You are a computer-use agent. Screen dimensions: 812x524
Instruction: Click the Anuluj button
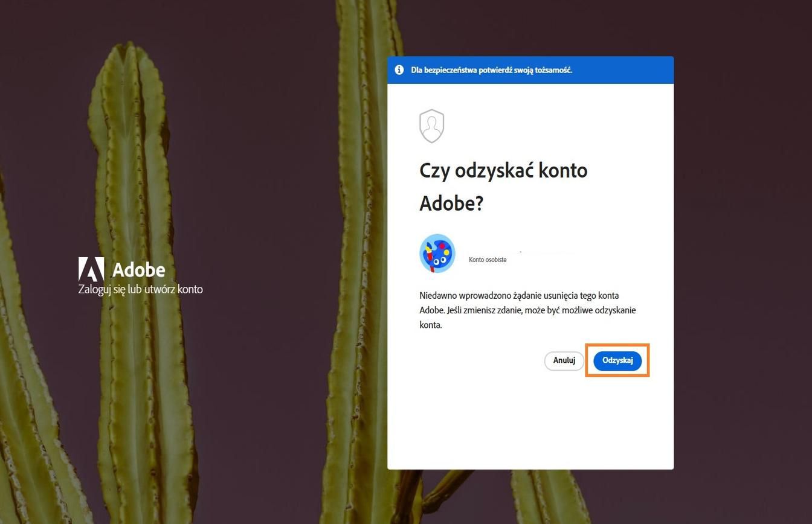564,360
